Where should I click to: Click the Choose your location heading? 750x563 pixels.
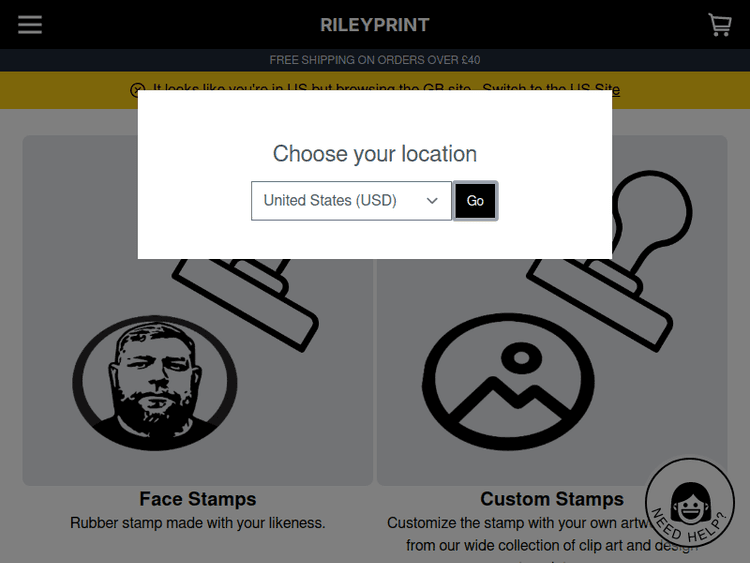coord(375,154)
